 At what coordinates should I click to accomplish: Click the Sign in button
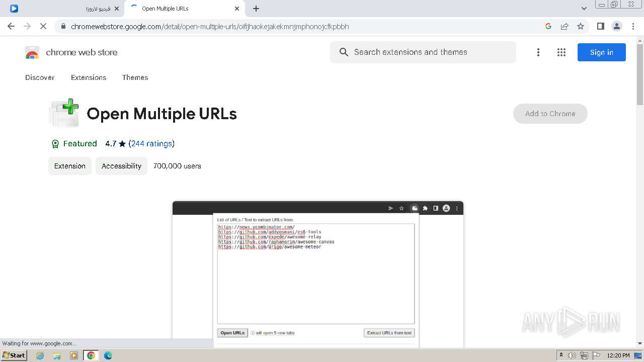click(601, 52)
